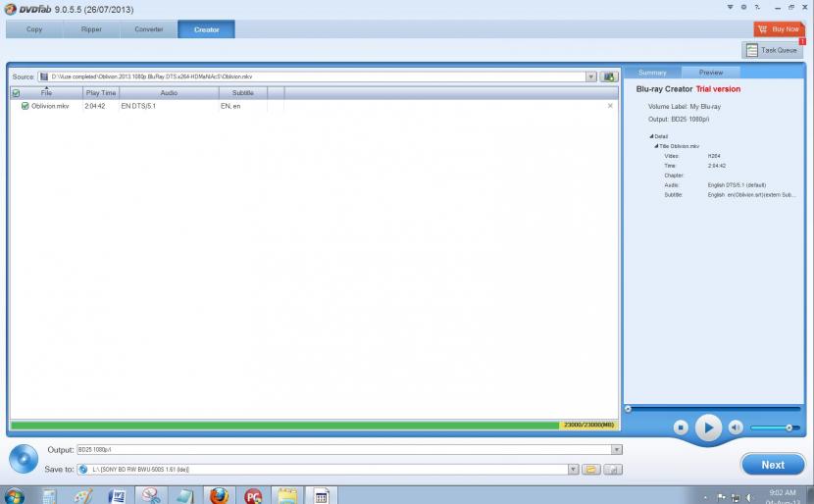This screenshot has height=504, width=814.
Task: Open the calculator-like taskbar icon at far right
Action: click(321, 496)
